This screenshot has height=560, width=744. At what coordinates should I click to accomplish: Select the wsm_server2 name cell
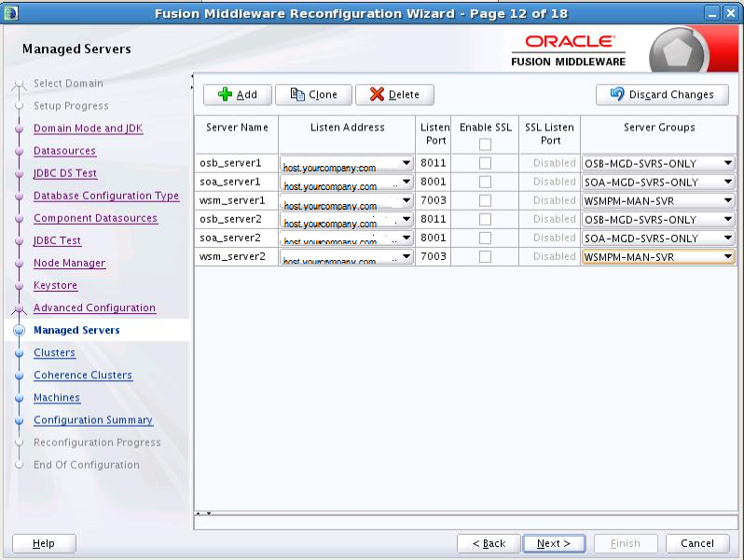click(236, 256)
